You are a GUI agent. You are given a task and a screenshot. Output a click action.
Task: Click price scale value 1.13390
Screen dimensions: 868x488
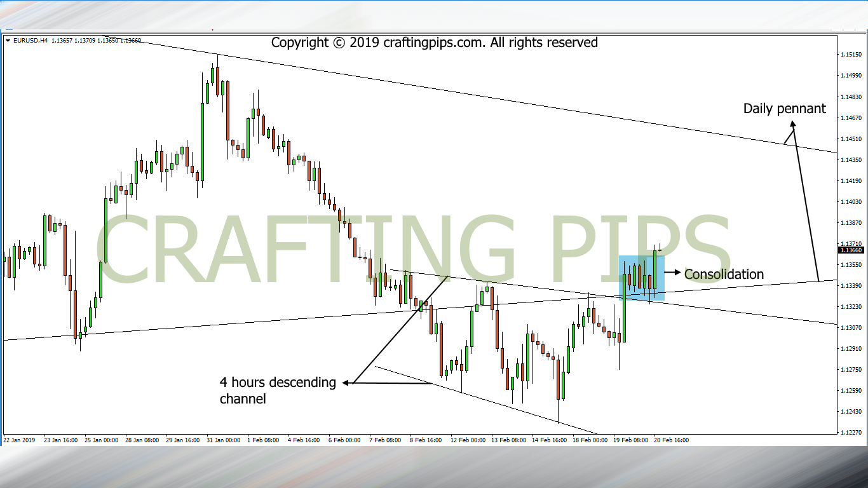click(x=851, y=285)
